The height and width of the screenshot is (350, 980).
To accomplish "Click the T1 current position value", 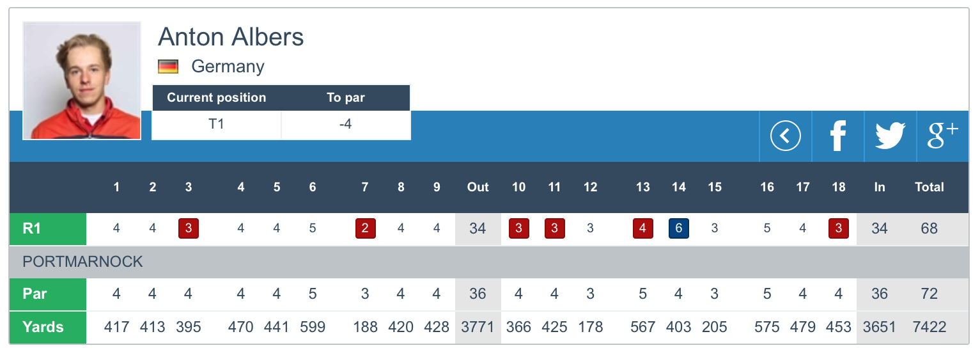I will pos(216,124).
